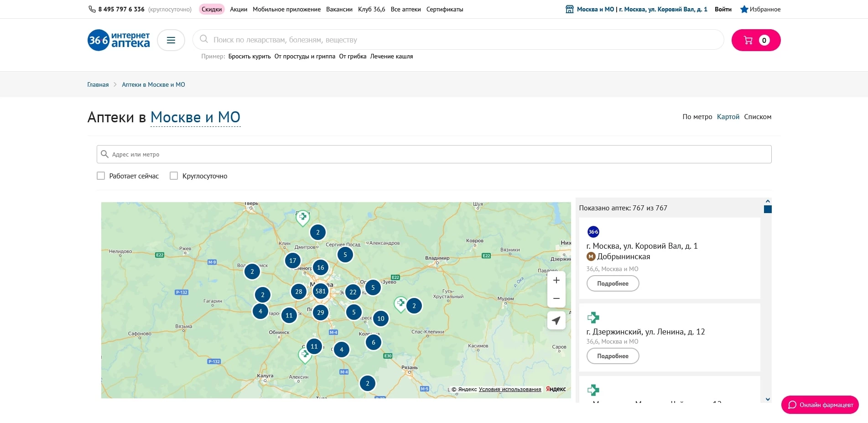Open the online pharmacist chat
The width and height of the screenshot is (868, 423).
(x=820, y=405)
